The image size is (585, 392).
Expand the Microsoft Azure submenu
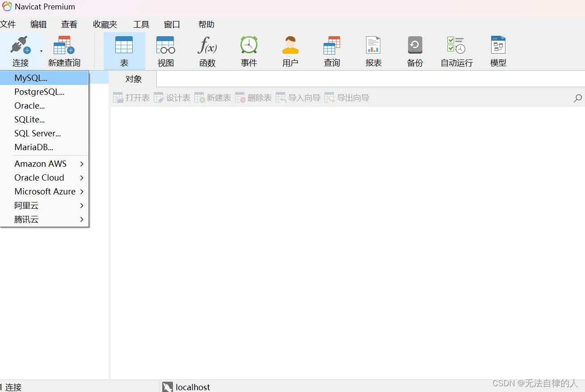pos(45,191)
